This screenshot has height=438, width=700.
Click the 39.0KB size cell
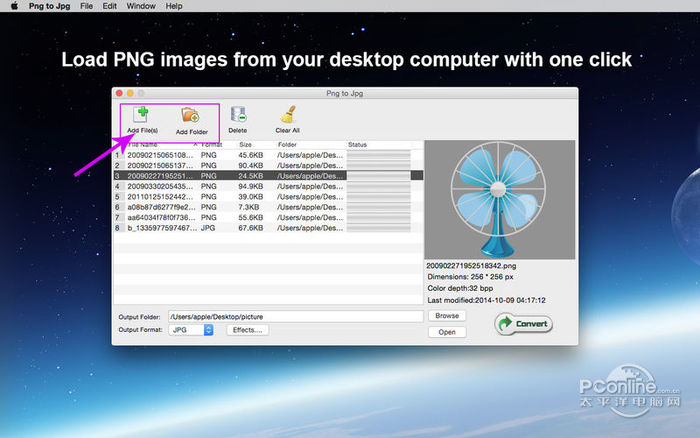pyautogui.click(x=250, y=196)
